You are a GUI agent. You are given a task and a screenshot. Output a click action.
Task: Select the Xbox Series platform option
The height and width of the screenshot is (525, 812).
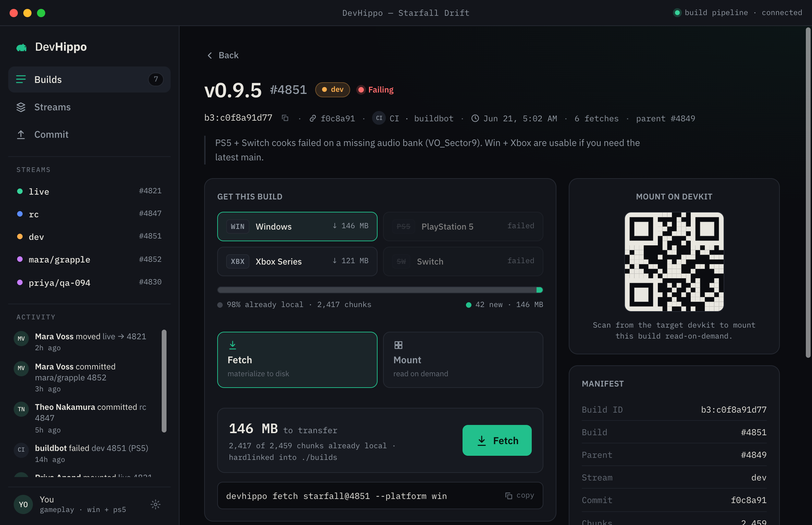(297, 261)
